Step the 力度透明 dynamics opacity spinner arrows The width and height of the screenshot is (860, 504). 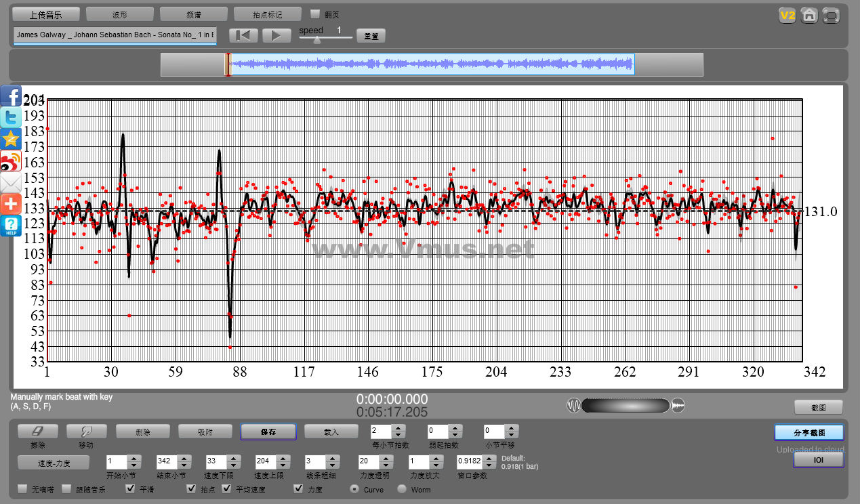[386, 462]
